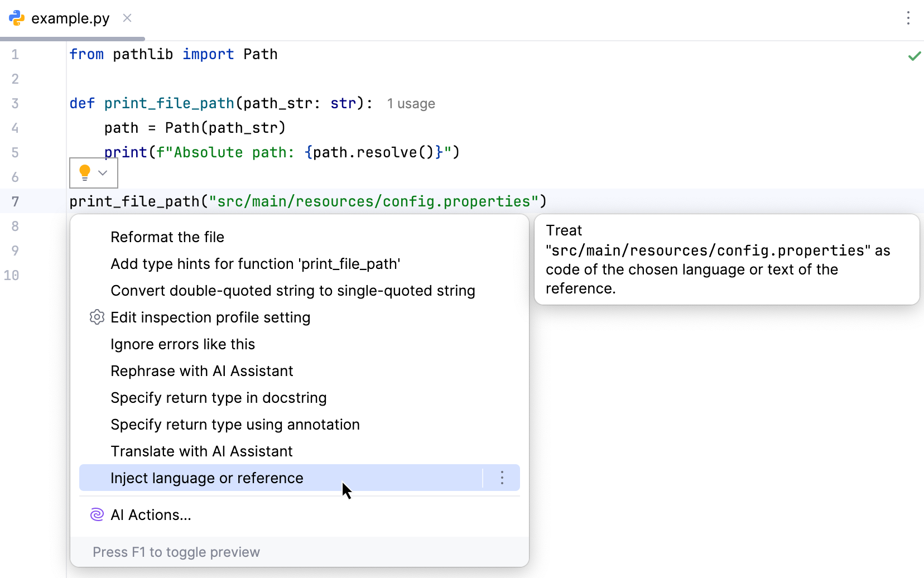The width and height of the screenshot is (924, 578).
Task: Choose 'Specify return type using annotation'
Action: [235, 424]
